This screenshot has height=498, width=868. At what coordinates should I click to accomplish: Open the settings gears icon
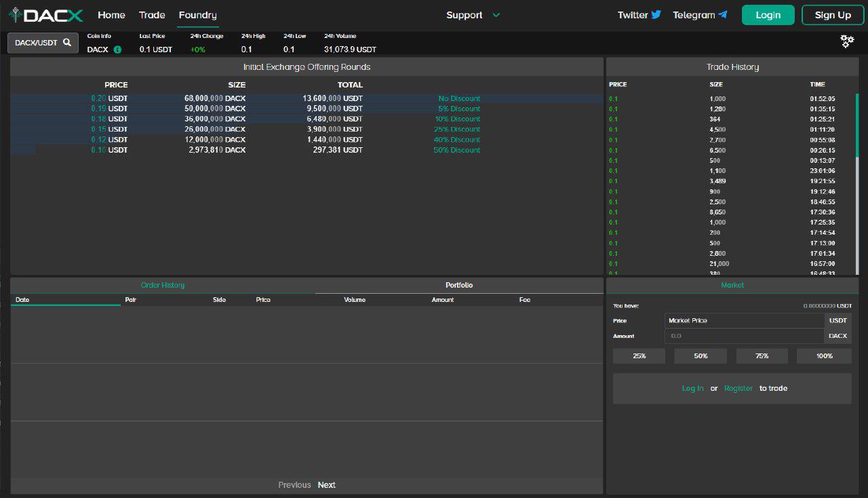847,41
